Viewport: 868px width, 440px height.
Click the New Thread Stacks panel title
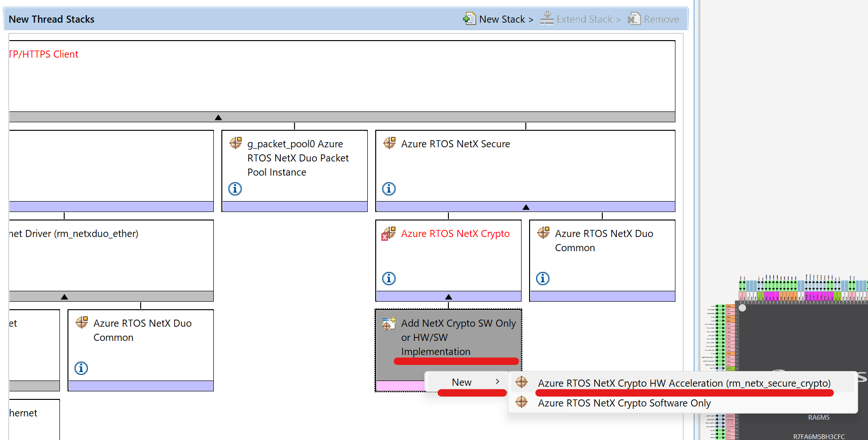click(51, 19)
